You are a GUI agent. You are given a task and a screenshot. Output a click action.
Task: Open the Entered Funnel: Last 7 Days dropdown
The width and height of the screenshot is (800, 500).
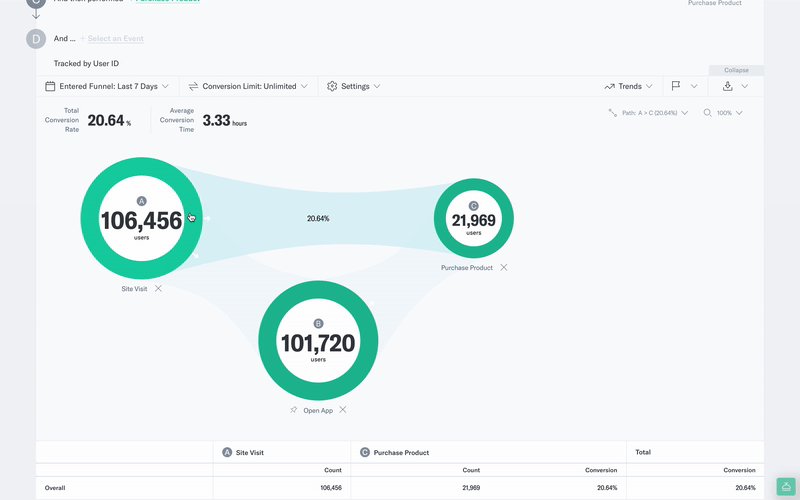click(107, 86)
